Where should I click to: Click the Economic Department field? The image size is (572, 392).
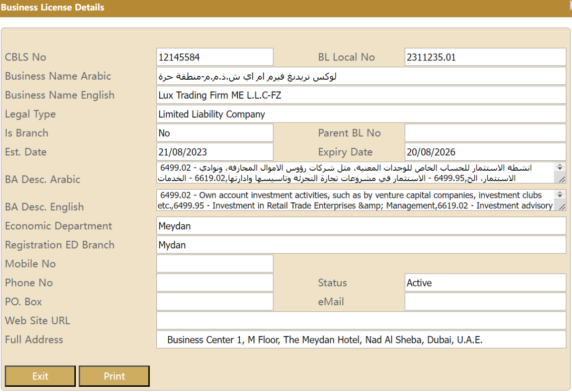point(361,226)
